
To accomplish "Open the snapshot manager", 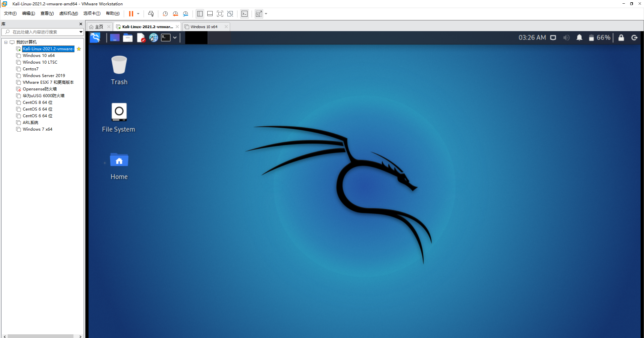I will pyautogui.click(x=186, y=14).
